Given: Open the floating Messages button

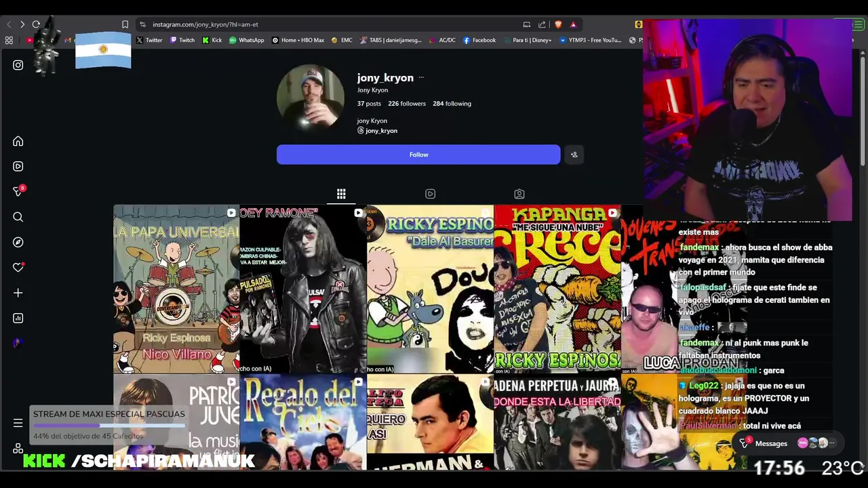Looking at the screenshot, I should tap(787, 443).
